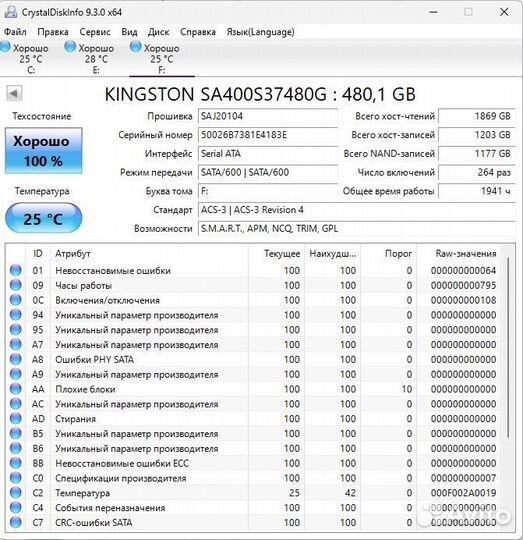
Task: Select the Ошибки PHY SATA row
Action: pos(253,359)
